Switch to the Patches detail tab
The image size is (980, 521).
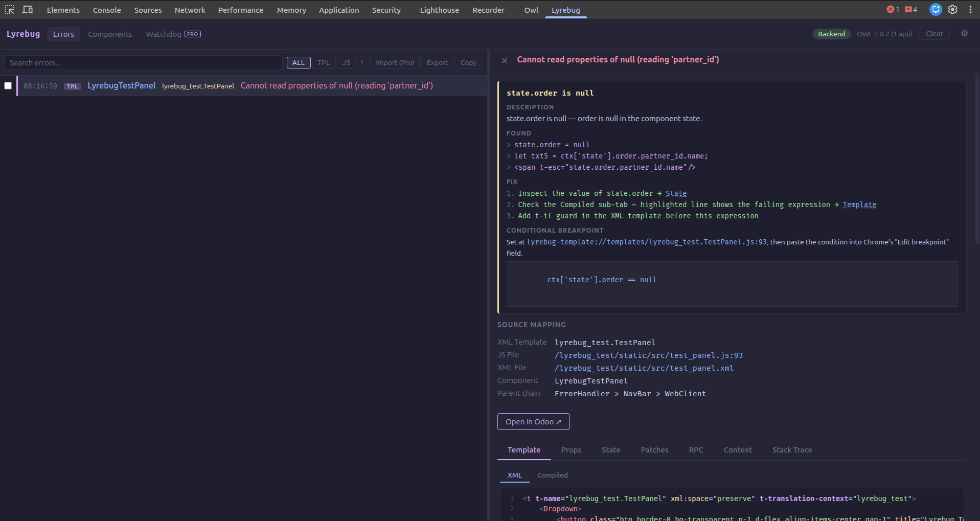(655, 450)
